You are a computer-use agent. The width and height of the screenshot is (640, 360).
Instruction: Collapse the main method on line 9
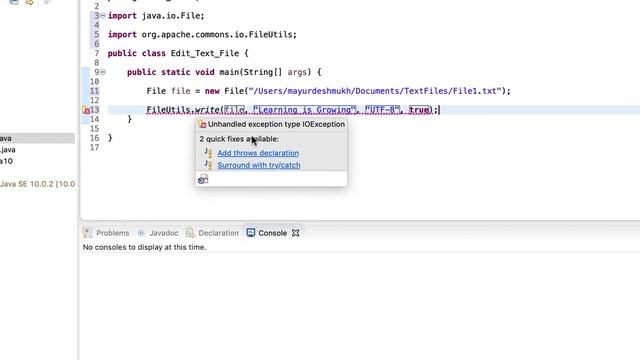click(x=103, y=72)
